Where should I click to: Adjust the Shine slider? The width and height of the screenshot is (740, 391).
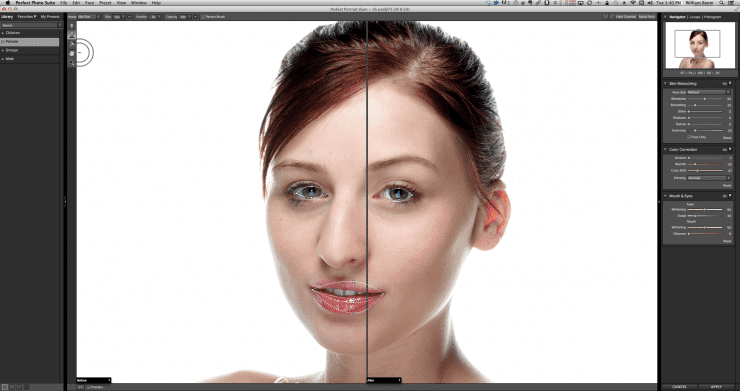tap(705, 111)
